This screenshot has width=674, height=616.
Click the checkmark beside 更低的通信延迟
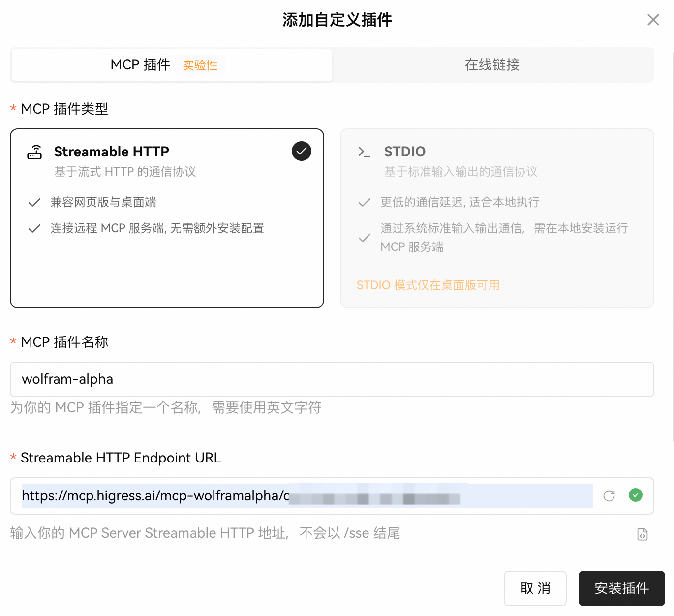tap(365, 203)
